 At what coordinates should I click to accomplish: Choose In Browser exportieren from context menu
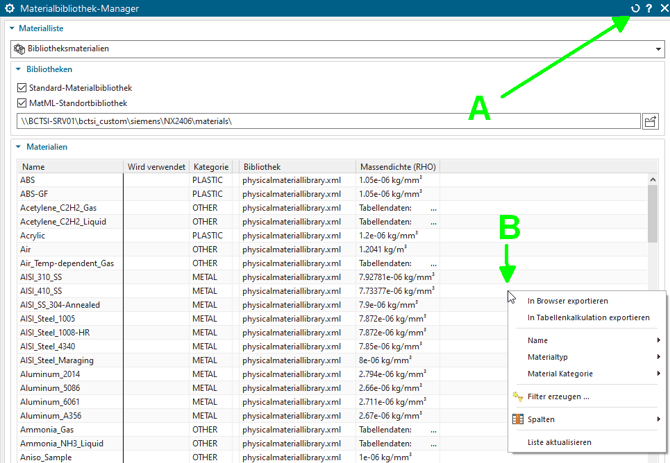click(x=567, y=301)
